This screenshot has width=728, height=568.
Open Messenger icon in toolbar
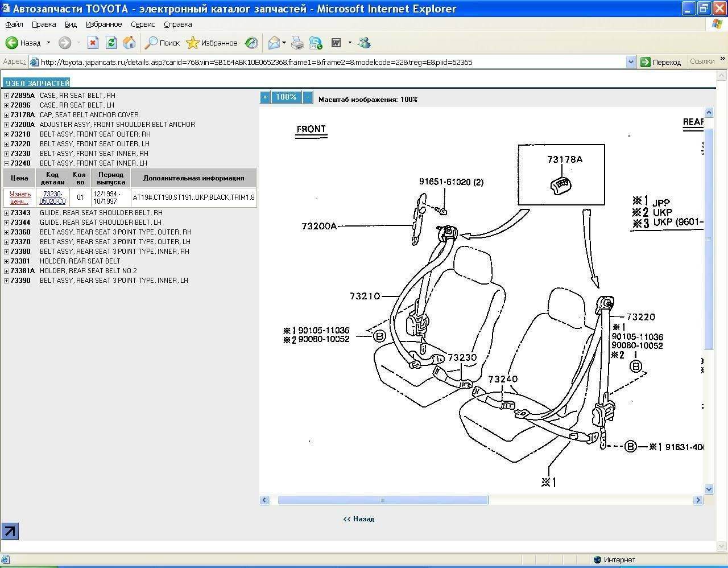coord(365,43)
